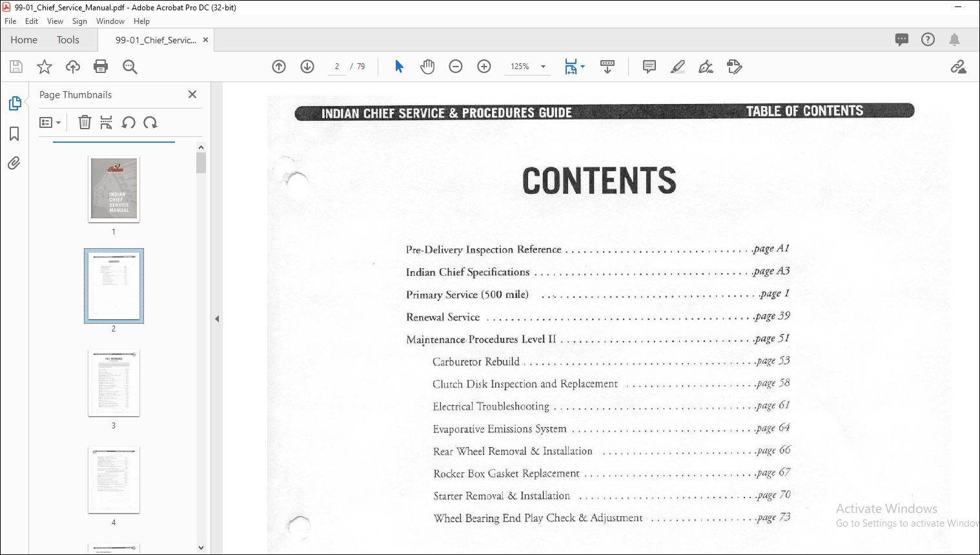Rotate page clockwise
The image size is (980, 555).
tap(150, 122)
